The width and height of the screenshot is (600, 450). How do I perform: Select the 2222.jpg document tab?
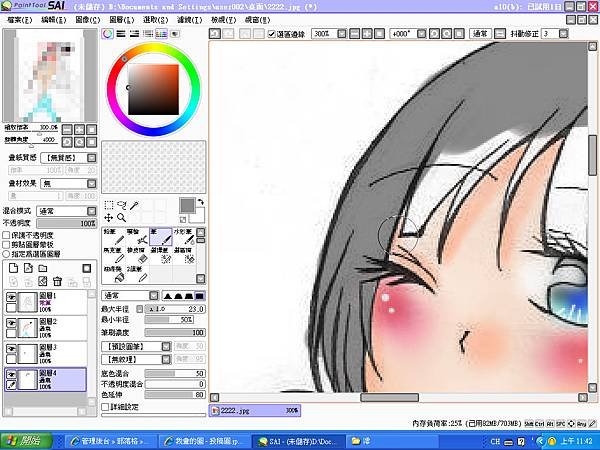click(x=255, y=411)
